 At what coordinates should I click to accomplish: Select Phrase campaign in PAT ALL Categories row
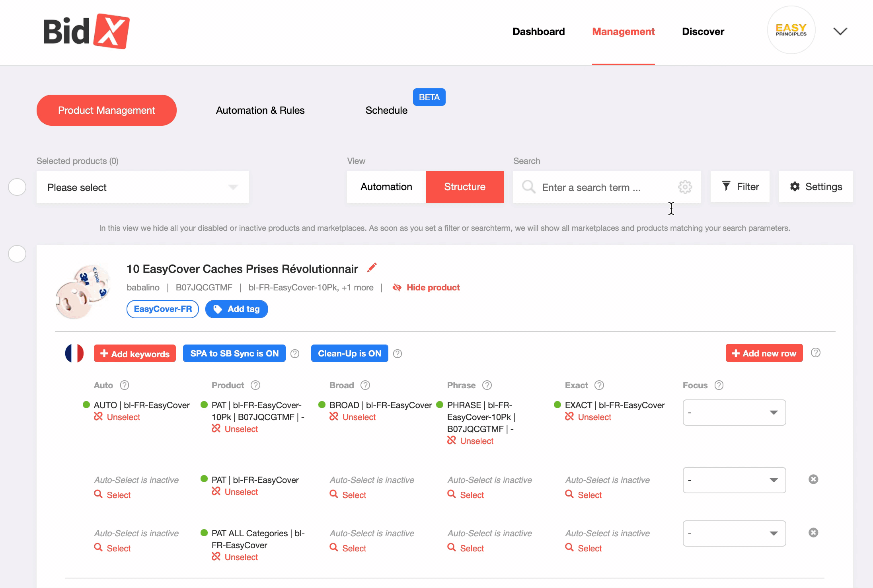466,548
